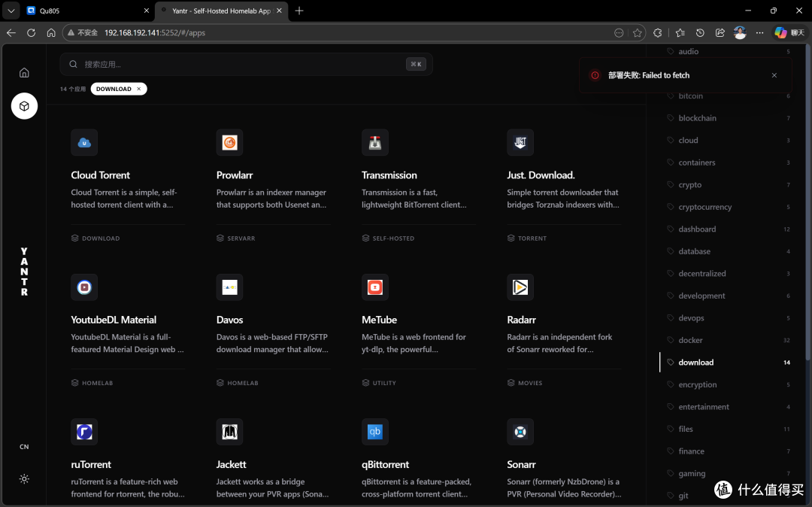Image resolution: width=812 pixels, height=507 pixels.
Task: Select the decentralized tag filter
Action: coord(729,274)
